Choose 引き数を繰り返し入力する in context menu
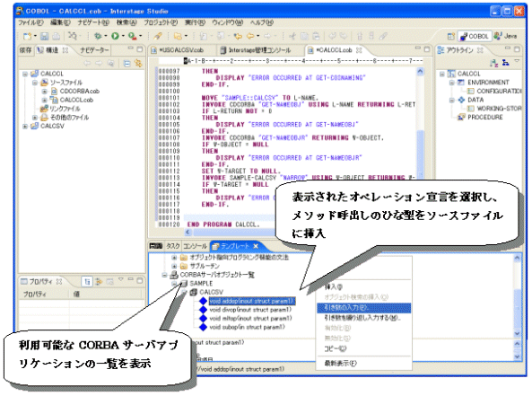Image resolution: width=532 pixels, height=396 pixels. pos(363,318)
